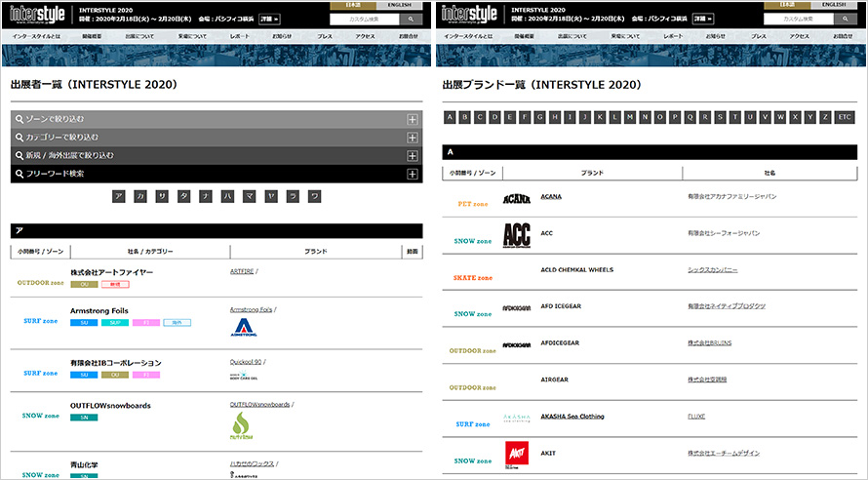Click the AKASHA sea clothing logo
Image resolution: width=868 pixels, height=480 pixels.
tap(517, 418)
